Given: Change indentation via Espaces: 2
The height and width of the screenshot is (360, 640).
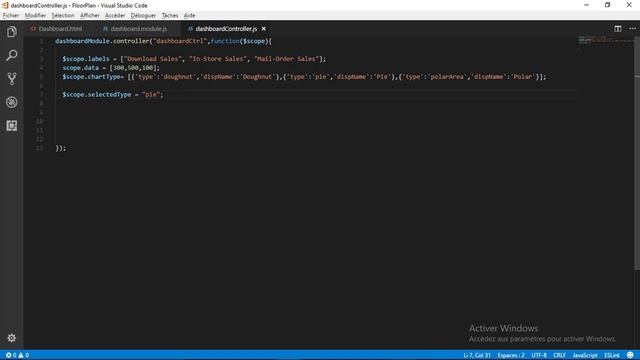Looking at the screenshot, I should pos(511,355).
